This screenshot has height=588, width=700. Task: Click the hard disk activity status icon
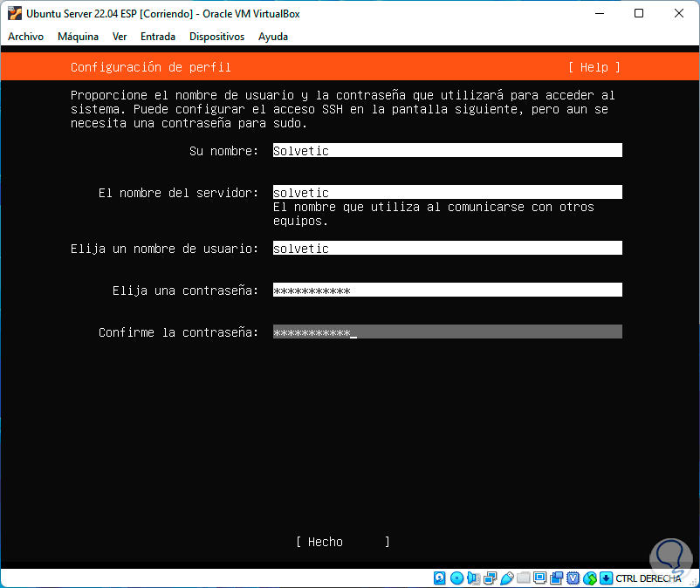click(439, 578)
